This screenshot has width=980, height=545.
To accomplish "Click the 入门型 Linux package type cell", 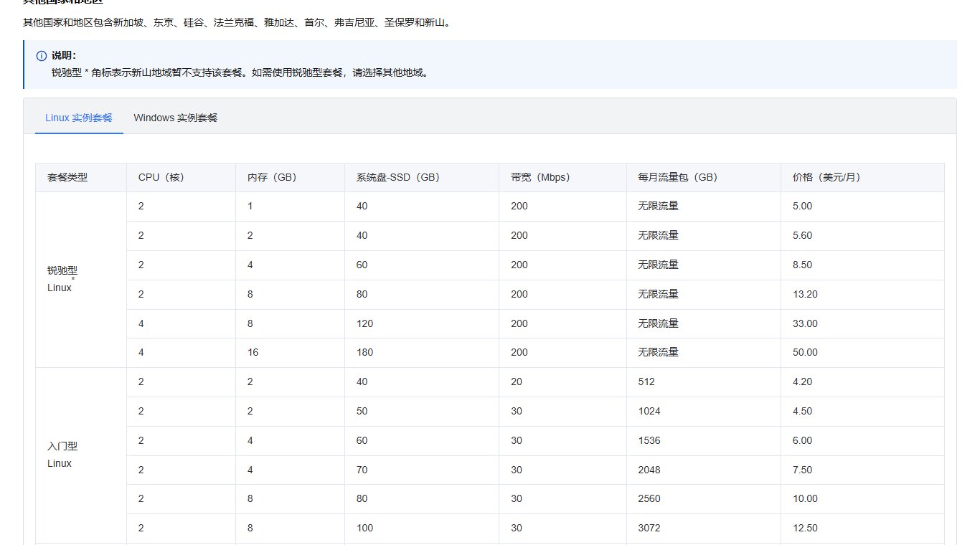I will 81,455.
